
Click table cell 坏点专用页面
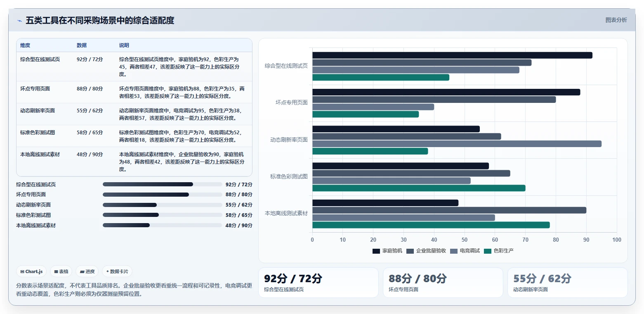point(35,89)
